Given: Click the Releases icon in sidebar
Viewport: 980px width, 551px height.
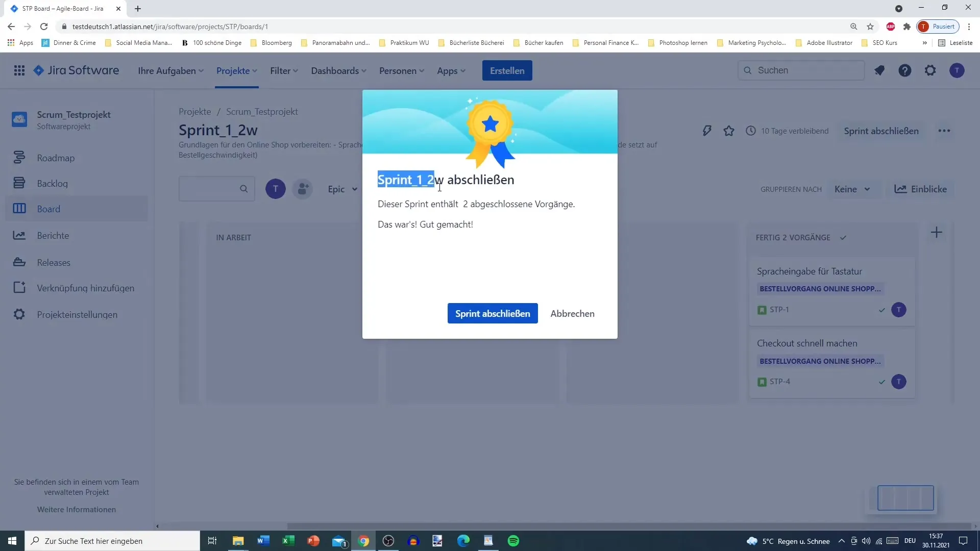Looking at the screenshot, I should [19, 262].
